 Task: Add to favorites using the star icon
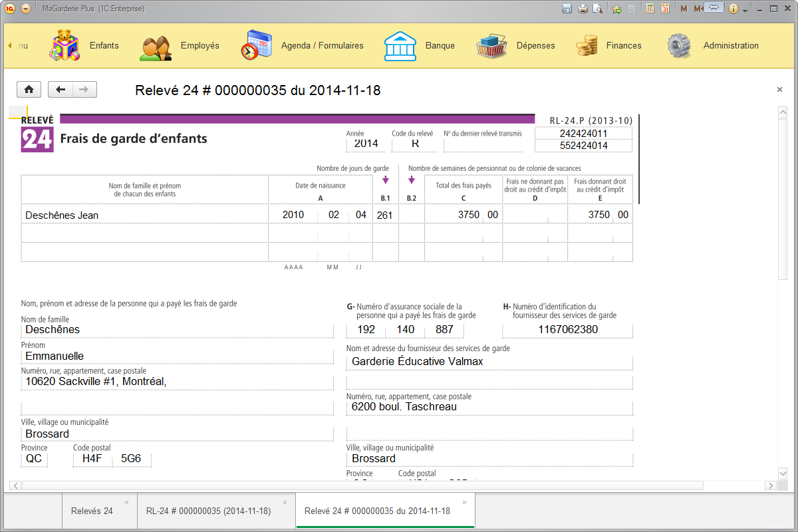coord(616,7)
